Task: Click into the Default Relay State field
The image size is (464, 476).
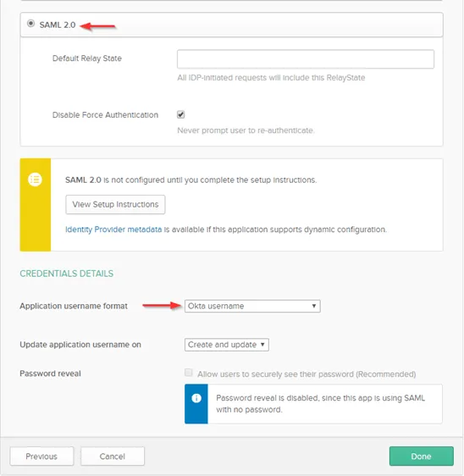Action: [306, 59]
